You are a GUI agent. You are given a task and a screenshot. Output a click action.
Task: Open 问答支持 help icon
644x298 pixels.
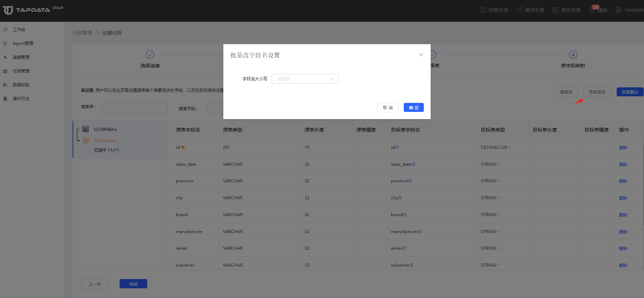tap(483, 10)
